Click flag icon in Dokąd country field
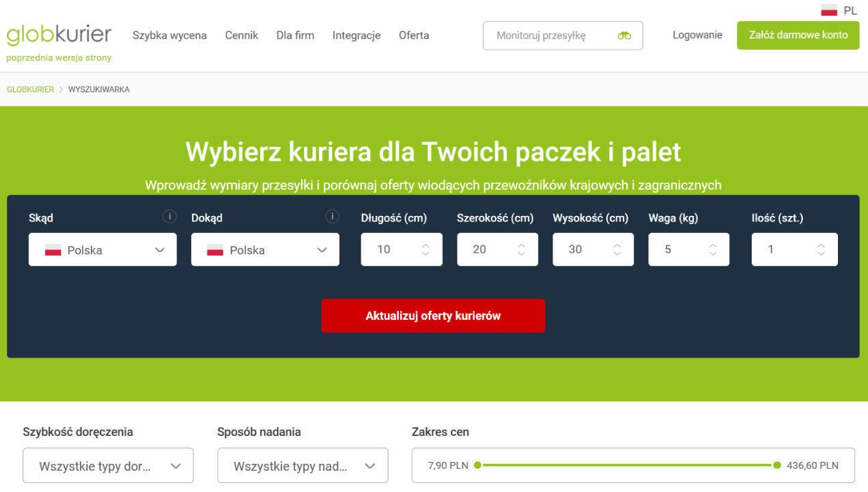This screenshot has width=868, height=492. [x=215, y=250]
